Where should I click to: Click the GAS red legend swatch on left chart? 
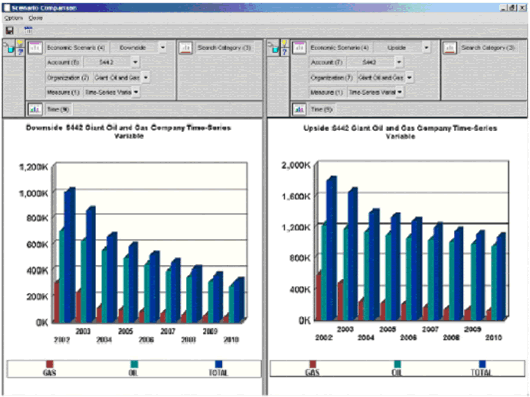(50, 364)
